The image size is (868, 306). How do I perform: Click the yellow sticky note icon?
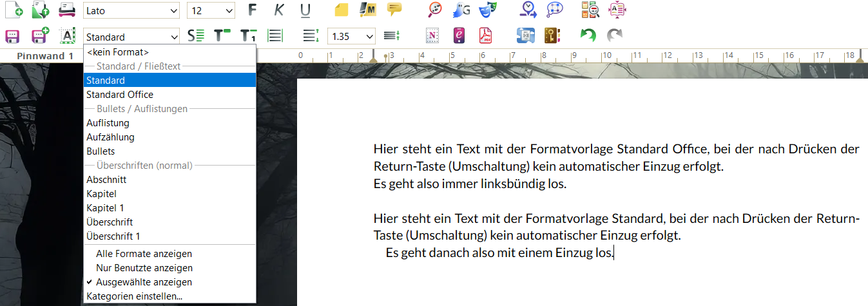click(342, 10)
